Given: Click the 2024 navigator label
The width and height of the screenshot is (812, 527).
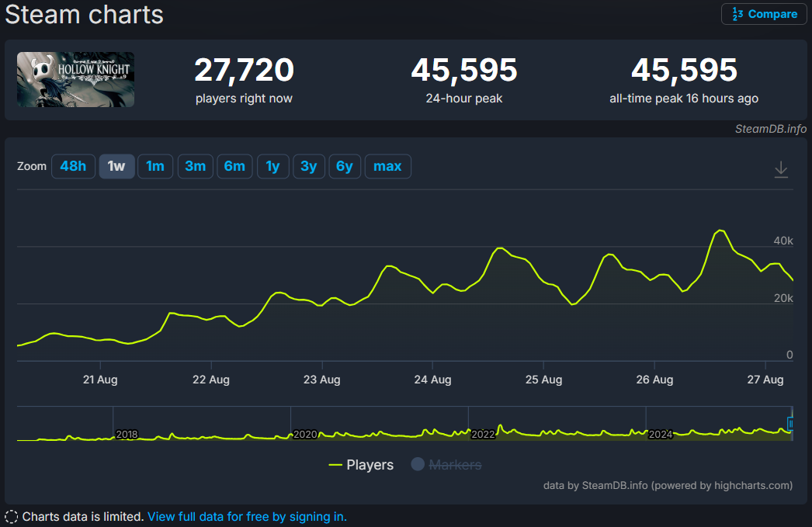Looking at the screenshot, I should (x=661, y=435).
